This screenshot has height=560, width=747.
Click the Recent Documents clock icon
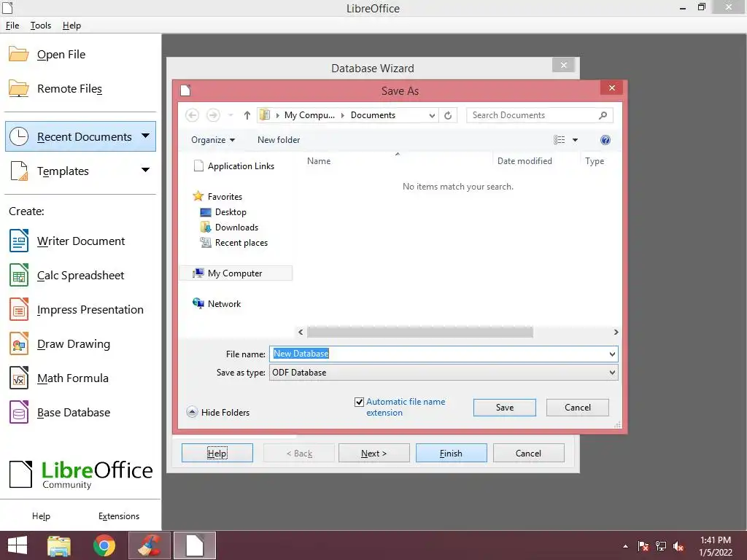(19, 136)
